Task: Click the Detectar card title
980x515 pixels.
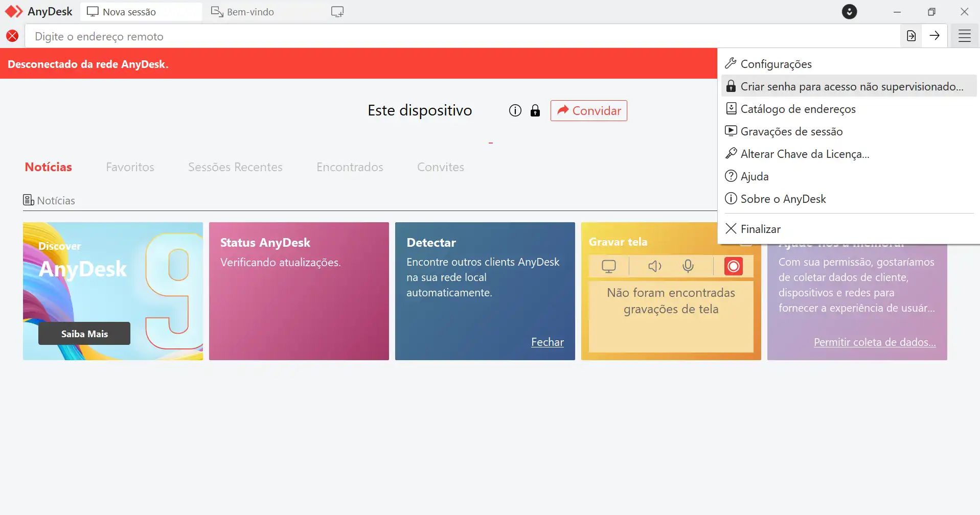Action: click(x=431, y=243)
